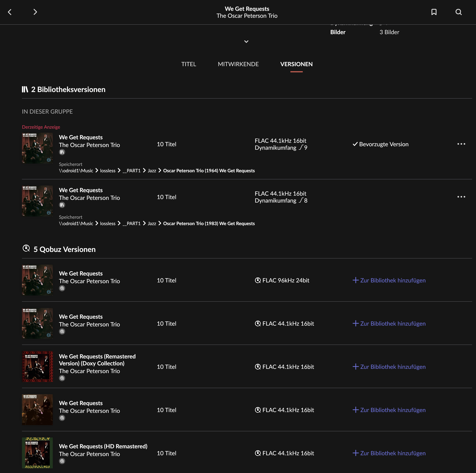Screen dimensions: 476x473
Task: Open cover of the 96kHz 24bit Qobuz version
Action: coord(37,280)
